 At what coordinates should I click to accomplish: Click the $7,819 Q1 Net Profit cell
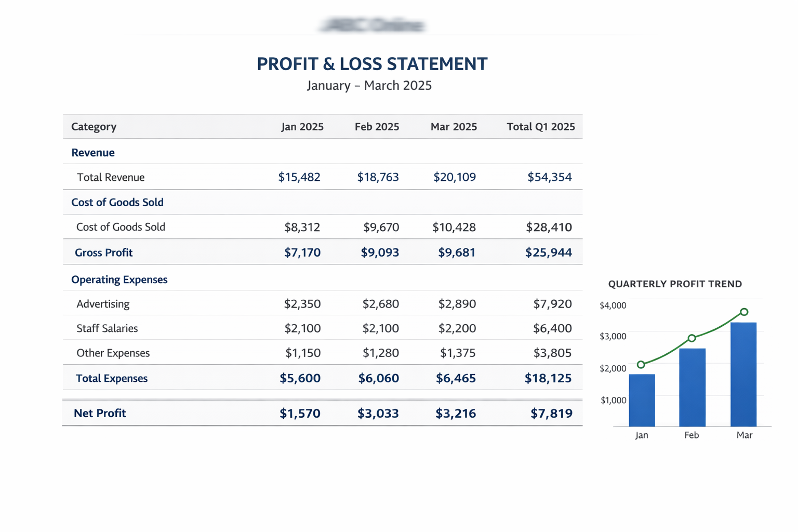click(551, 414)
